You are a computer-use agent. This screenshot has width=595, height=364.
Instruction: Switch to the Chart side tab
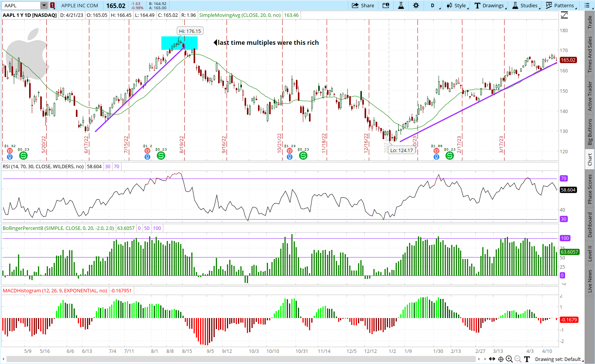(x=590, y=159)
